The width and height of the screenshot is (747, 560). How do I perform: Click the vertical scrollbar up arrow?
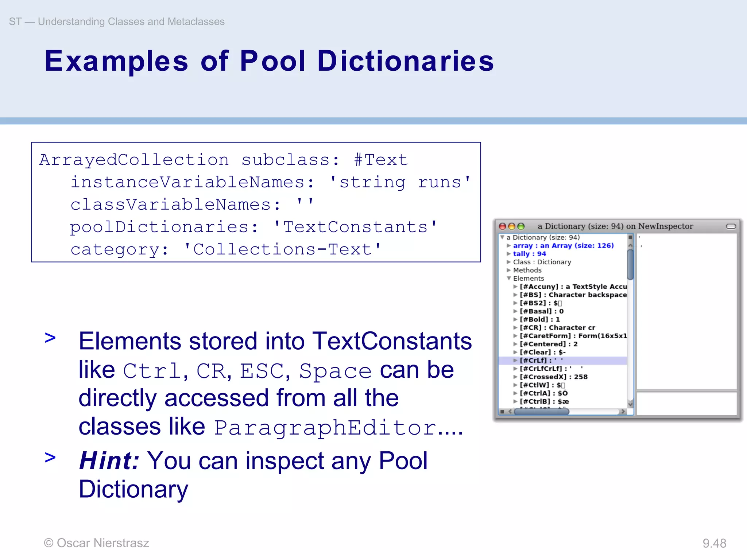click(630, 245)
